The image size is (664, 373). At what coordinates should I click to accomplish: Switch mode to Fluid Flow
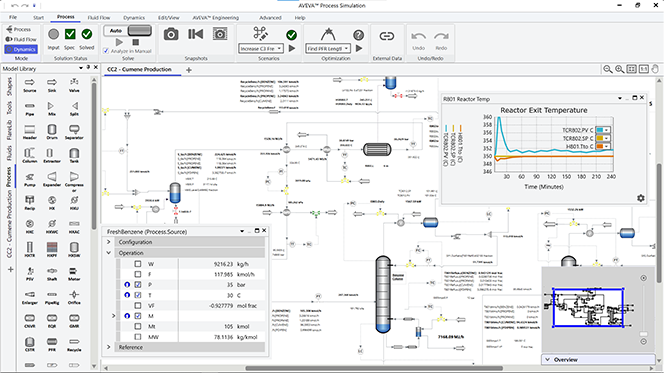pos(21,39)
